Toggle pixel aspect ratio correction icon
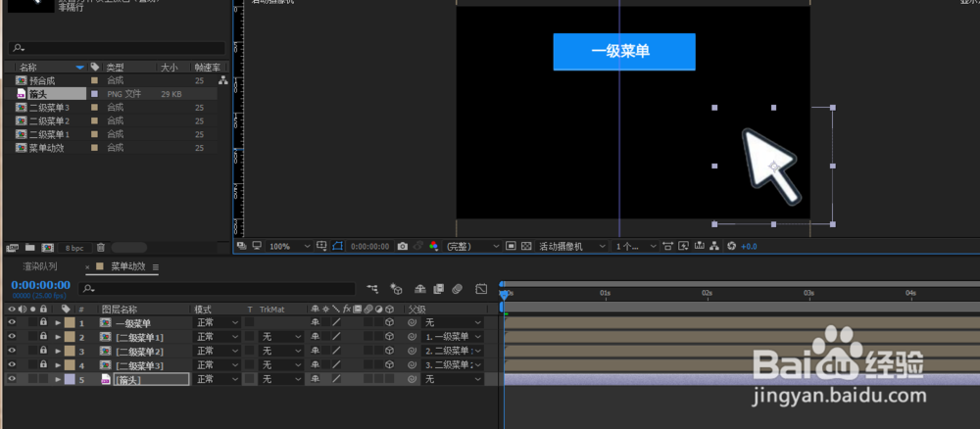 point(668,247)
